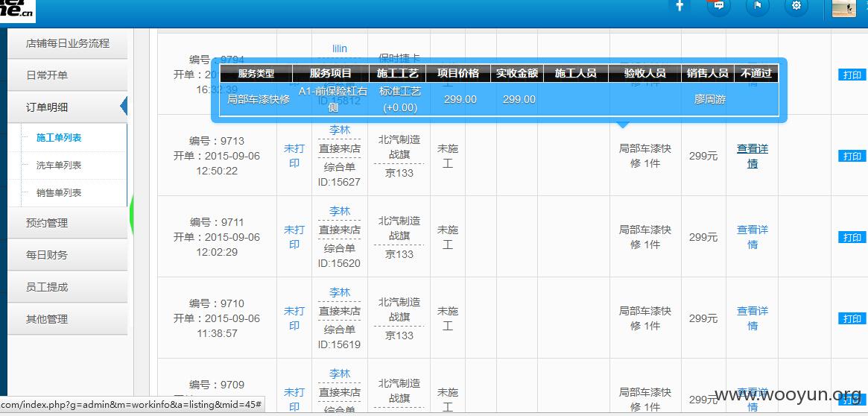The image size is (868, 416).
Task: Open the 其他管理 menu
Action: pyautogui.click(x=68, y=319)
